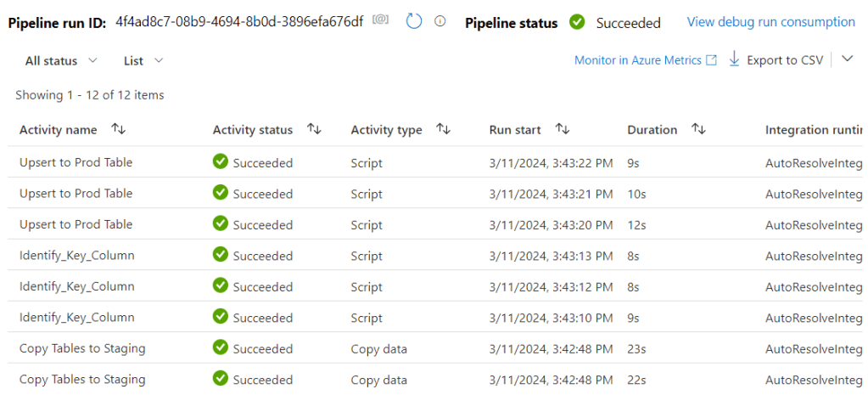Click Succeeded status of 12s Upsert row
The height and width of the screenshot is (395, 868).
click(x=262, y=225)
